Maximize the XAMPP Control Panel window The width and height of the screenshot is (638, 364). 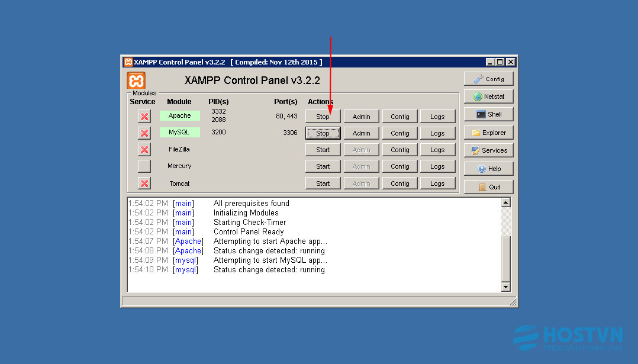pos(500,62)
